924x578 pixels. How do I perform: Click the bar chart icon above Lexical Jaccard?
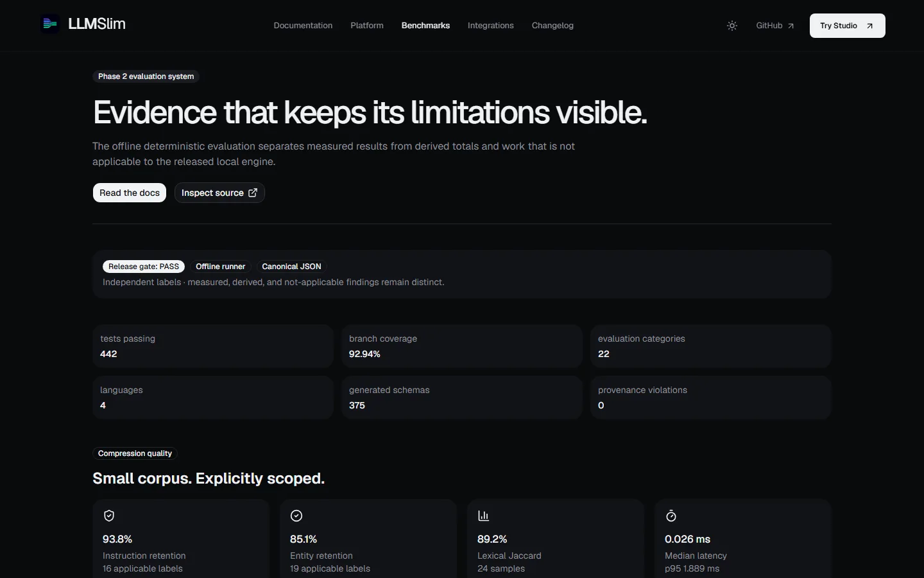pyautogui.click(x=484, y=516)
